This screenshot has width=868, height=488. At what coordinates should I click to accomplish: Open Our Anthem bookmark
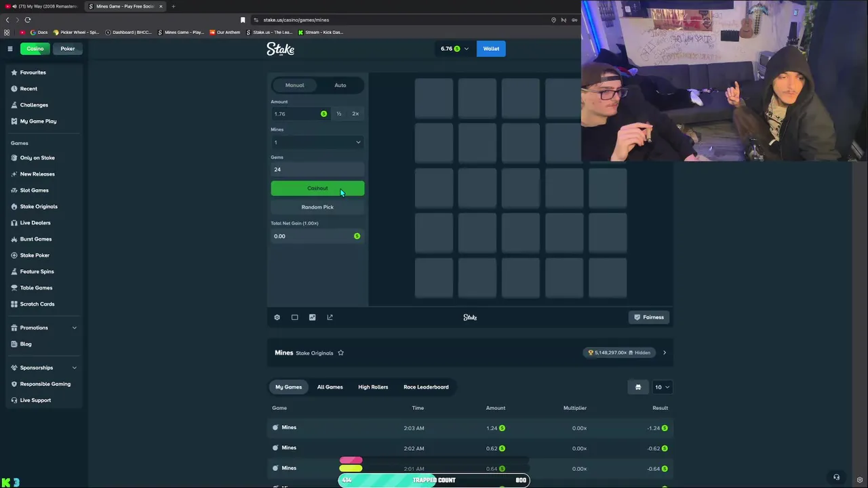click(225, 33)
